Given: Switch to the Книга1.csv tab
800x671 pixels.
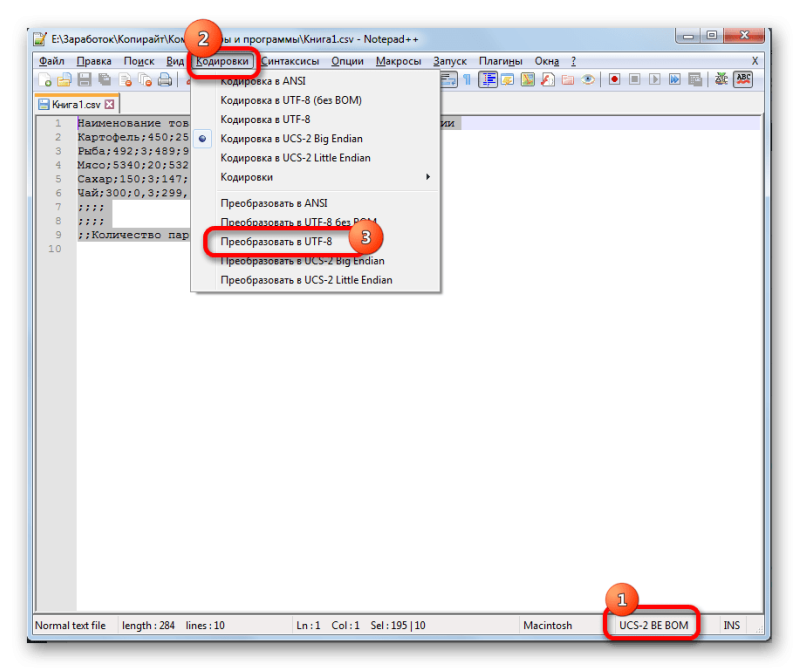Looking at the screenshot, I should pyautogui.click(x=76, y=105).
